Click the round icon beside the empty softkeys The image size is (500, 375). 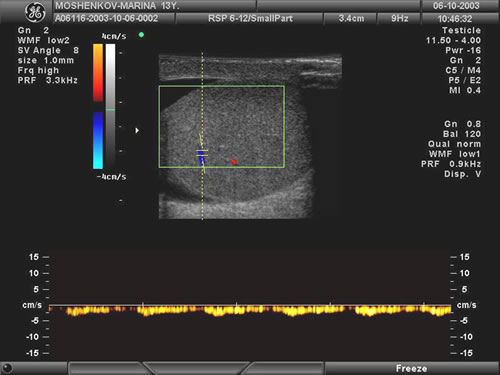(7, 368)
